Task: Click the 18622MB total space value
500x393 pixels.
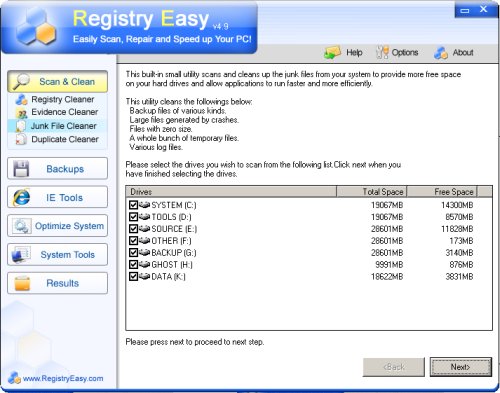Action: click(387, 277)
